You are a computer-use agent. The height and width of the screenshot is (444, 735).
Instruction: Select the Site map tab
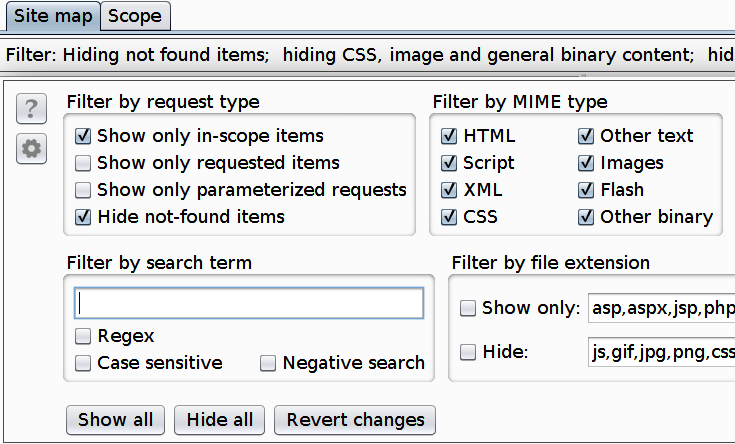[x=51, y=16]
